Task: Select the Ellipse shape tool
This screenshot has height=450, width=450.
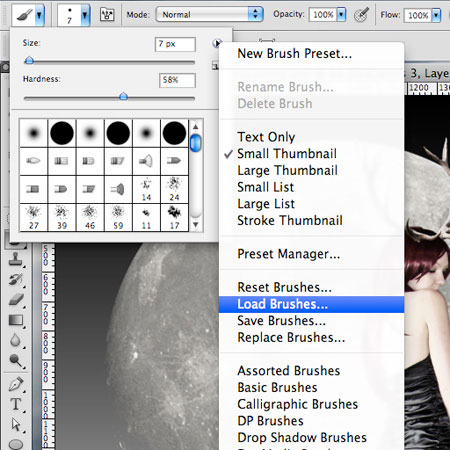Action: click(x=15, y=444)
